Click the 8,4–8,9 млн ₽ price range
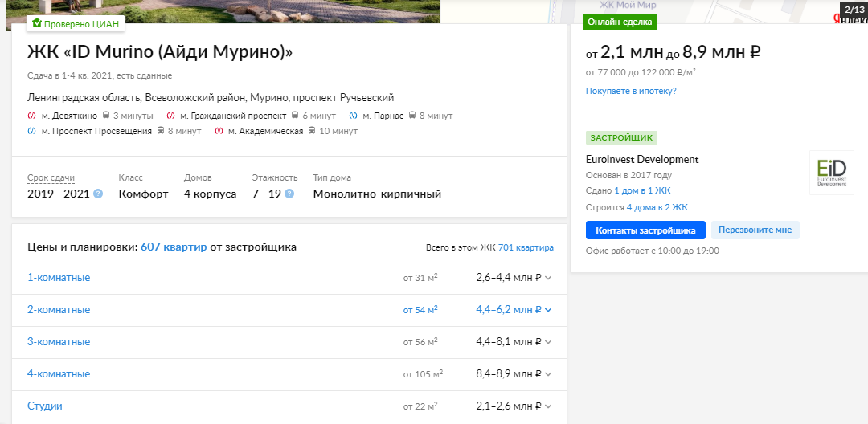The image size is (868, 424). [x=508, y=374]
